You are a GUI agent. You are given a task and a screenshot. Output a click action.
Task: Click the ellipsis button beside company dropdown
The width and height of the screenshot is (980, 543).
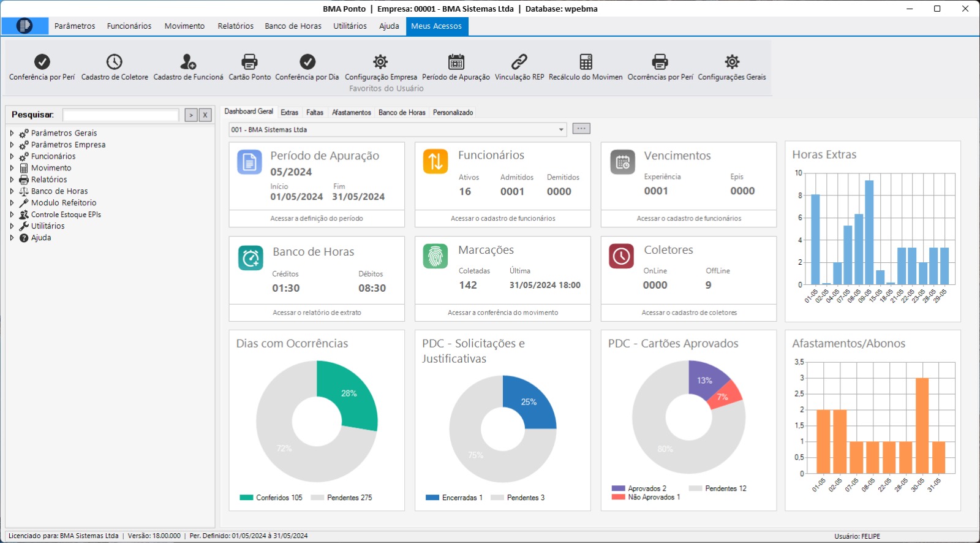(581, 129)
